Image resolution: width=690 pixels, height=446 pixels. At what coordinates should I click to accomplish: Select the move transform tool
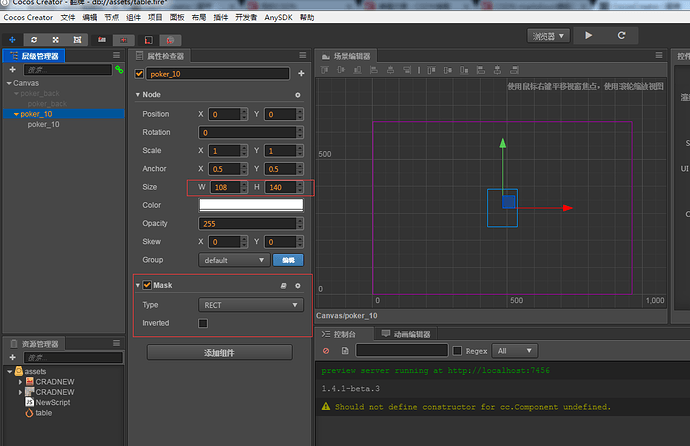[13, 37]
